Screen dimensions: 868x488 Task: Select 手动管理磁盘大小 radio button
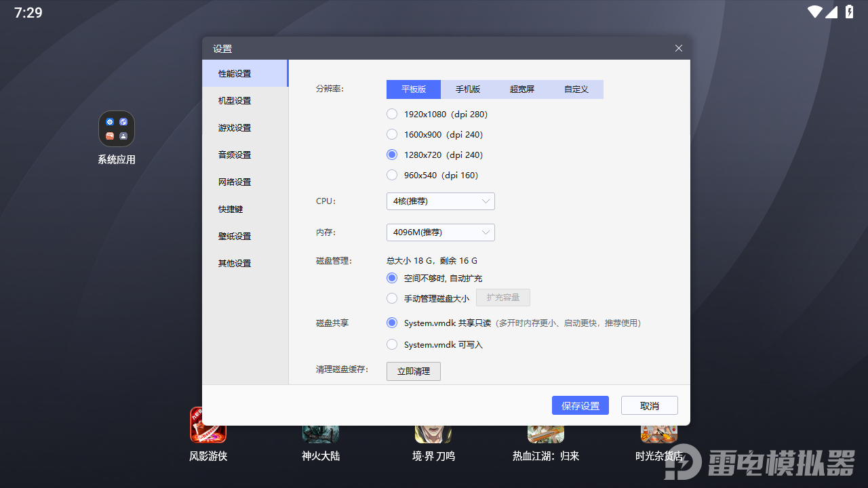(392, 298)
